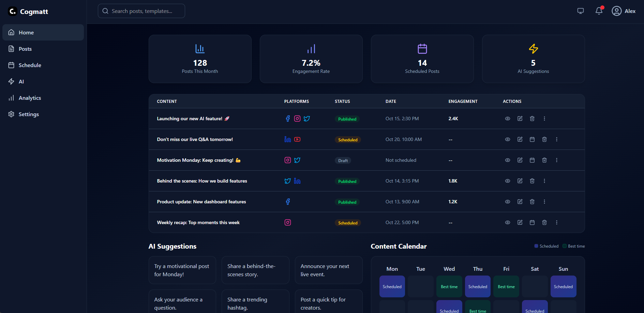Click Monday's Scheduled calendar slot
Screen dimensions: 644x313
pyautogui.click(x=392, y=286)
